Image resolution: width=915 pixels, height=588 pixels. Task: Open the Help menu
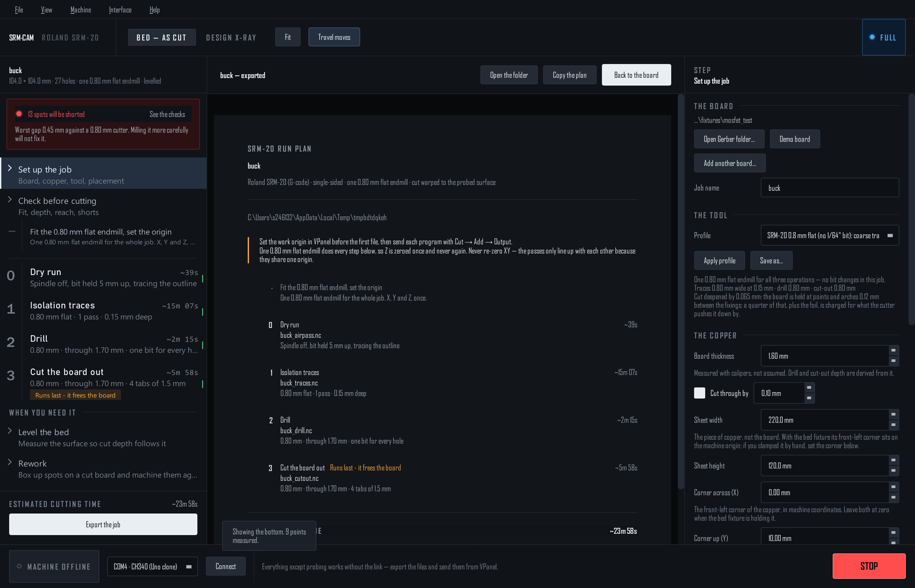tap(155, 9)
